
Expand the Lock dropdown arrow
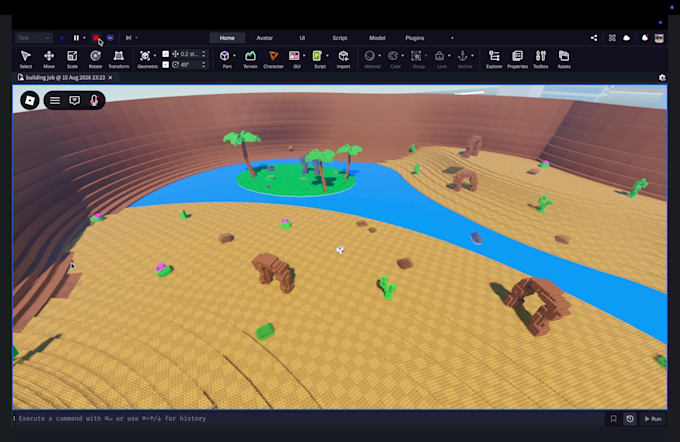449,56
